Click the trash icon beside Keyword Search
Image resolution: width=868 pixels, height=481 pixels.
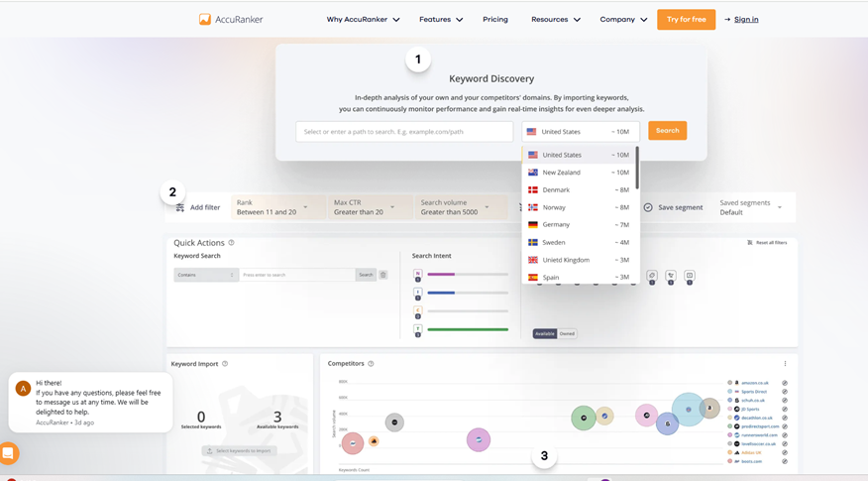[383, 275]
